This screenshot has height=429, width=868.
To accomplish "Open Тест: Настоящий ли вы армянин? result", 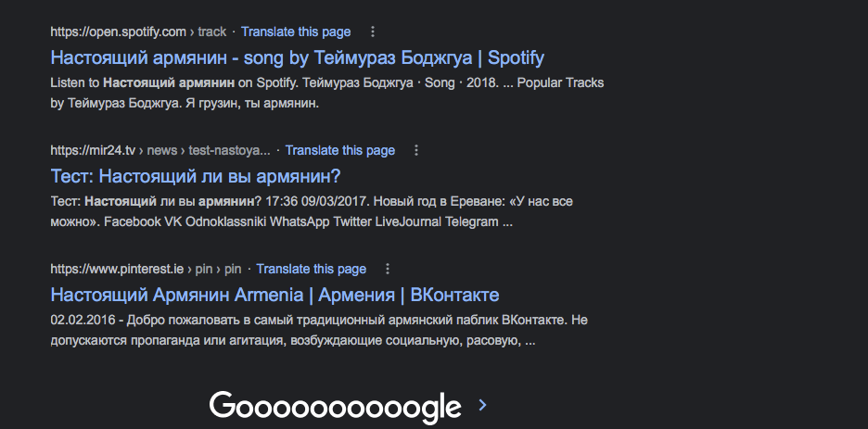I will pyautogui.click(x=196, y=176).
